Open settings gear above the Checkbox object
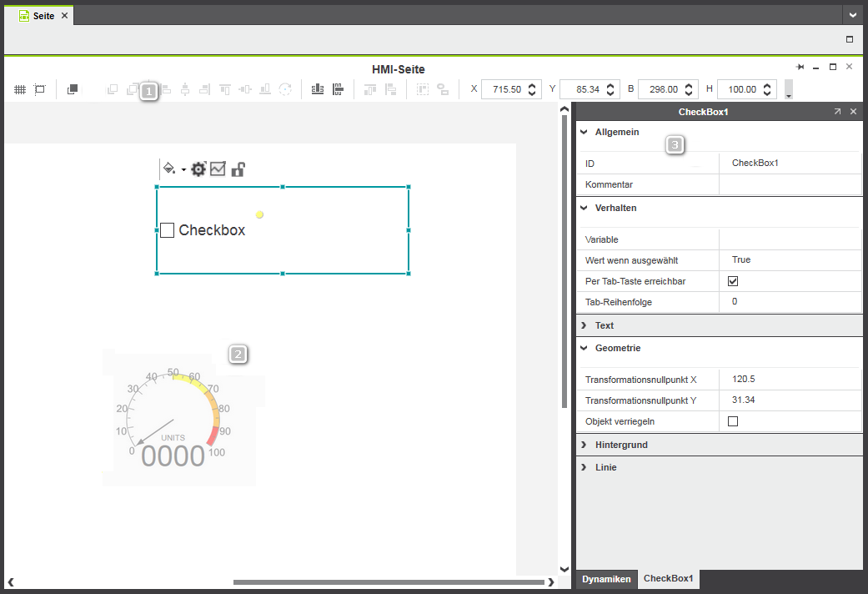The height and width of the screenshot is (594, 868). coord(198,169)
